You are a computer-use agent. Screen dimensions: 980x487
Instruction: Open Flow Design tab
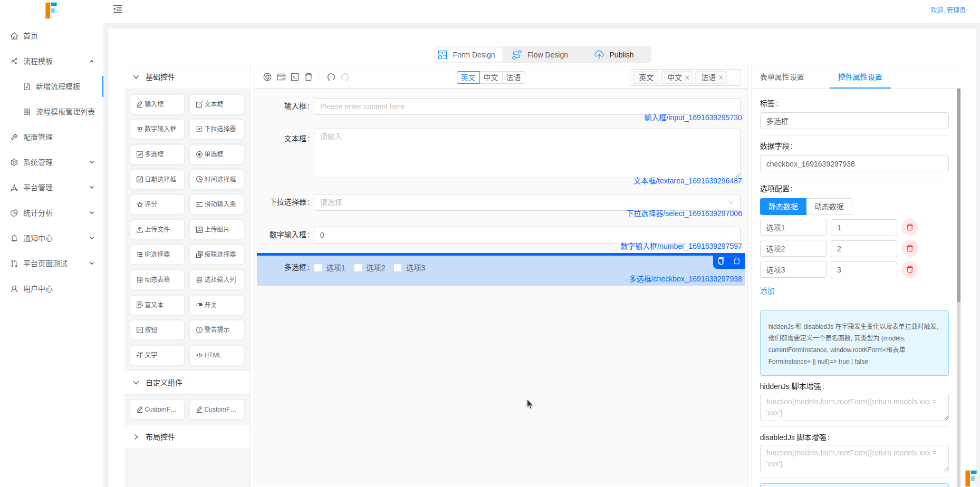pyautogui.click(x=540, y=55)
